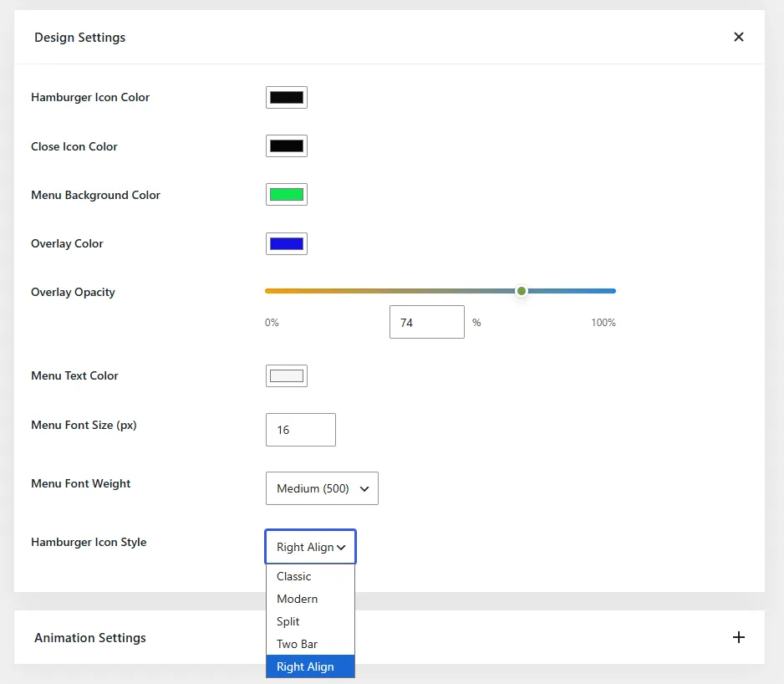The width and height of the screenshot is (784, 684).
Task: Select the Split icon style
Action: pos(310,621)
